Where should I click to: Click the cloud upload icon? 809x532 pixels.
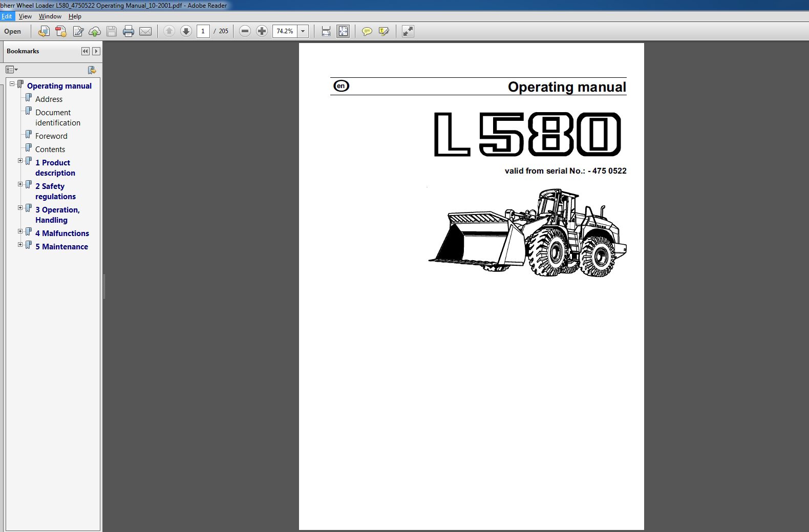click(x=95, y=32)
